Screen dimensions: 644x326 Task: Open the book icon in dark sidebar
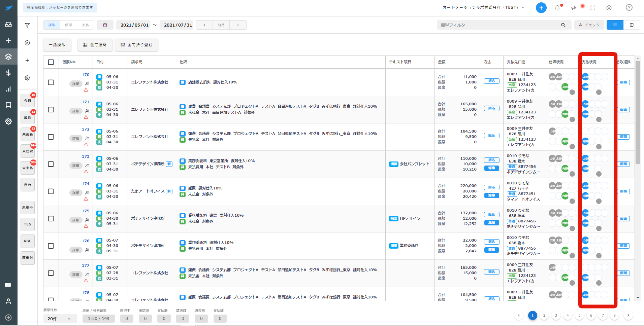[x=8, y=105]
